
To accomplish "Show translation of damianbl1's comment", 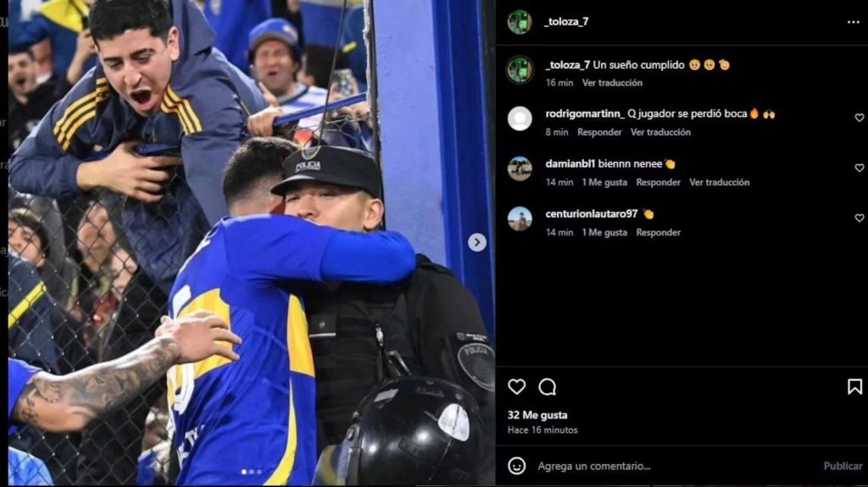I will (719, 182).
